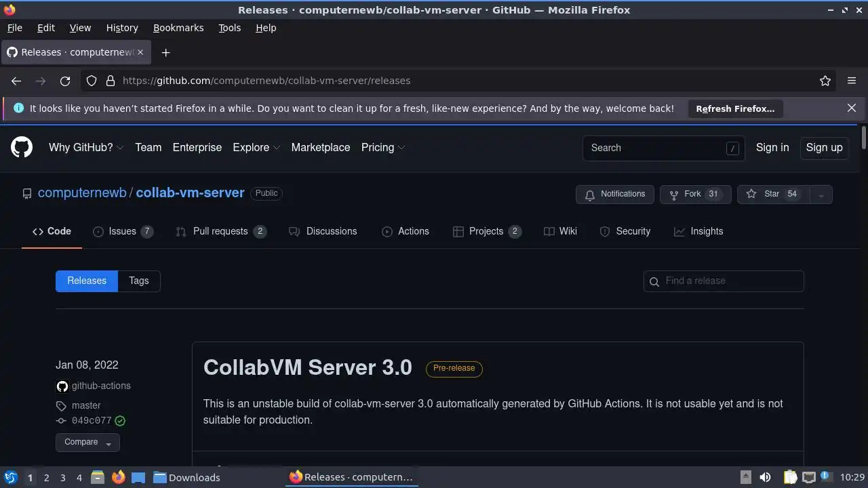Click the tag icon beside master
The height and width of the screenshot is (488, 868).
coord(61,406)
